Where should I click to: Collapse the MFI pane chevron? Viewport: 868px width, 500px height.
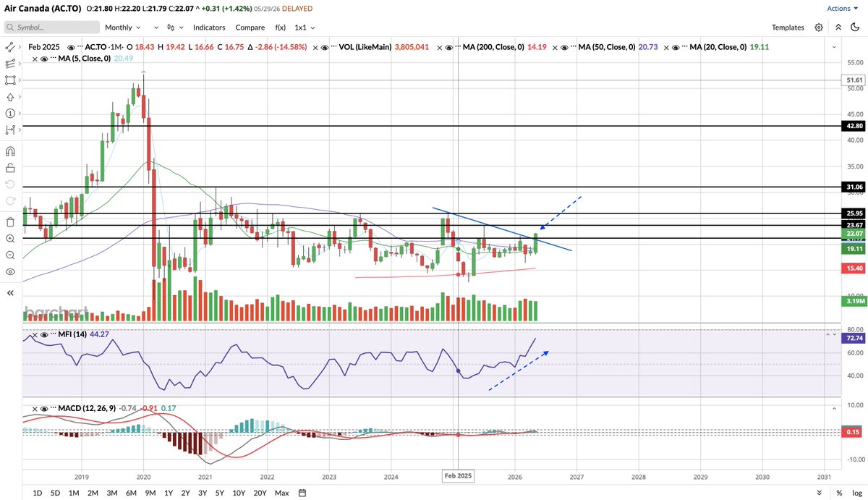coord(828,334)
